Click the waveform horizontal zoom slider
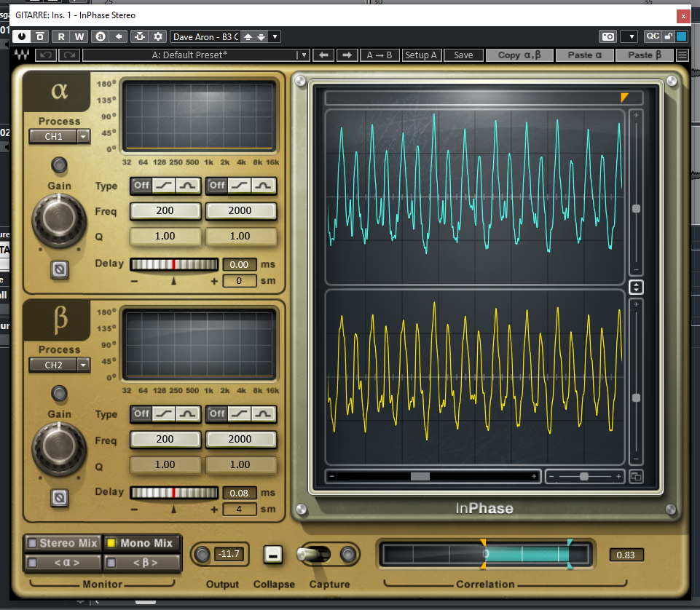Screen dimensions: 700x610 click(x=584, y=477)
